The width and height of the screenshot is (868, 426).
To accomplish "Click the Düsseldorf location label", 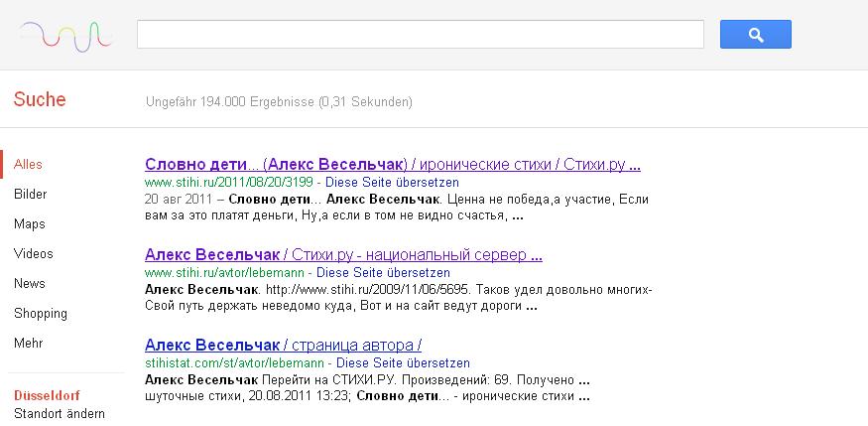I will pyautogui.click(x=47, y=395).
